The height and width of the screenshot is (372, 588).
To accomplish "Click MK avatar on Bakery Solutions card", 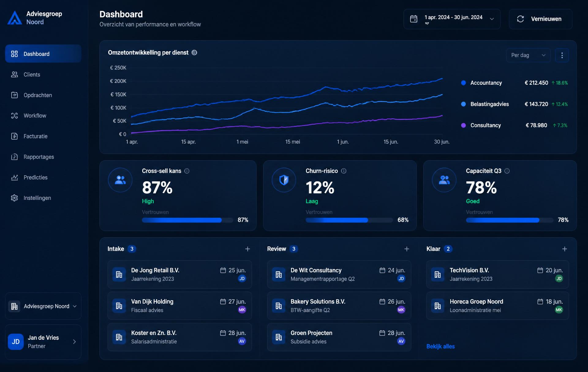I will pos(401,310).
